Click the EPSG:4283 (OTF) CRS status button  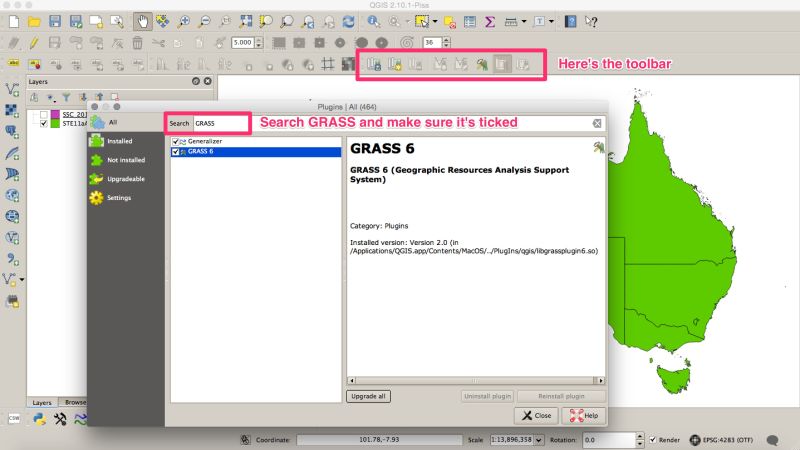point(720,440)
